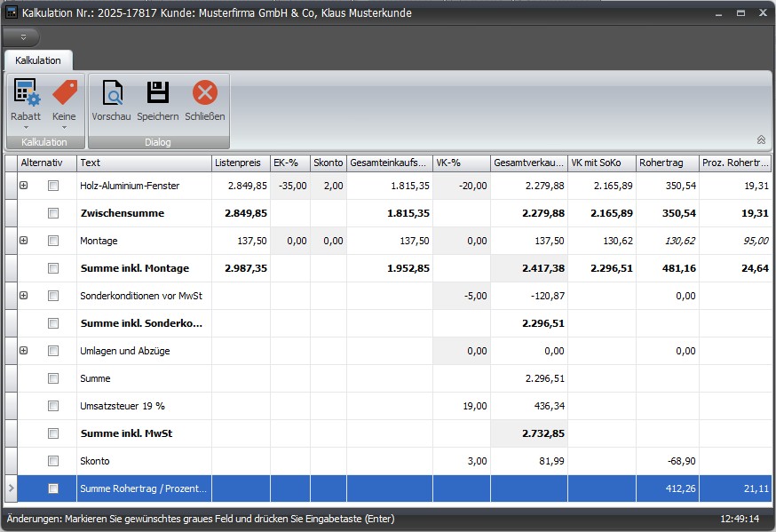Select the EK-% field of Holz-Aluminium-Fenster
This screenshot has height=532, width=776.
290,186
